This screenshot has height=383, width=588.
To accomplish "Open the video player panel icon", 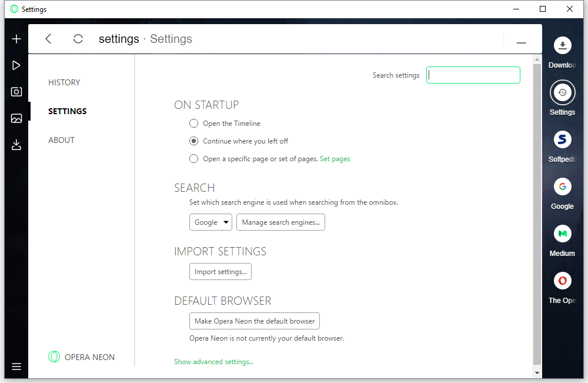I will pyautogui.click(x=16, y=65).
